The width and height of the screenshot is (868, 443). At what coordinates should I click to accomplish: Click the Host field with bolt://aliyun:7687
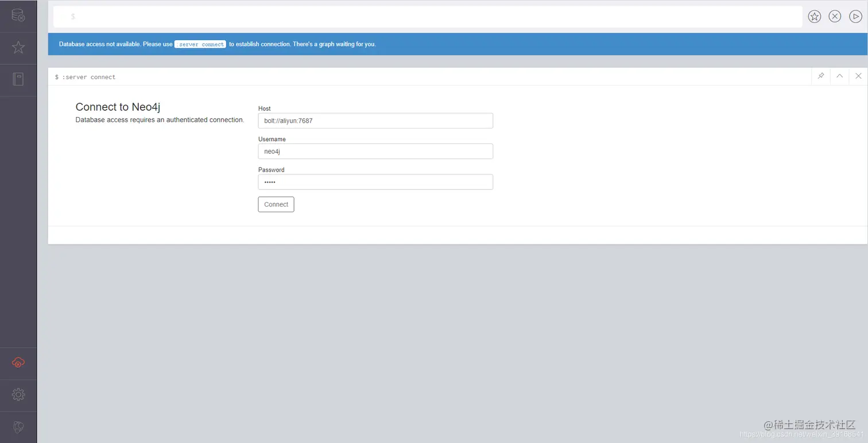coord(375,121)
